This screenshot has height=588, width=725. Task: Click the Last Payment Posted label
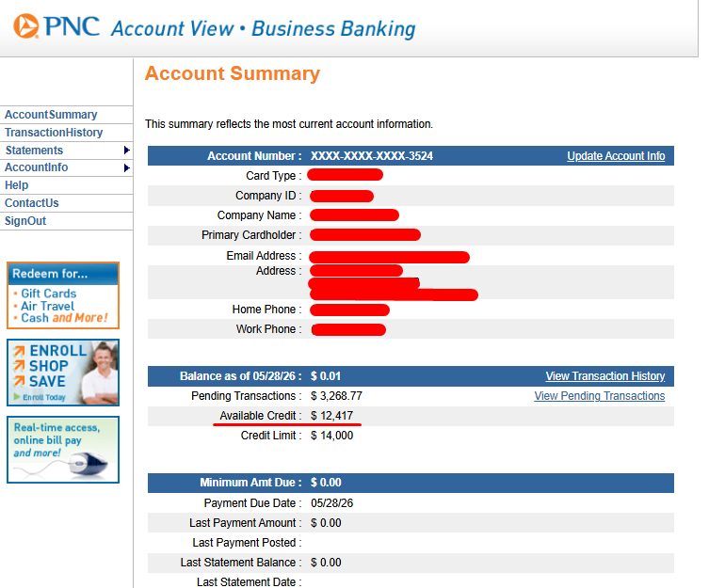(247, 543)
